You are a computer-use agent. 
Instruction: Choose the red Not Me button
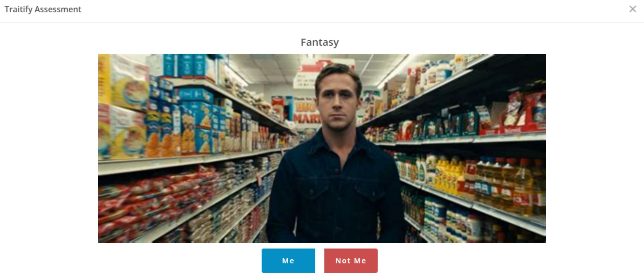click(351, 261)
